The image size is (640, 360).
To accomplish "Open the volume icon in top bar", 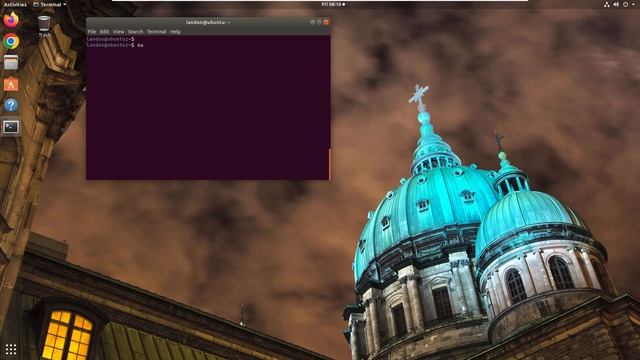I will pos(616,4).
